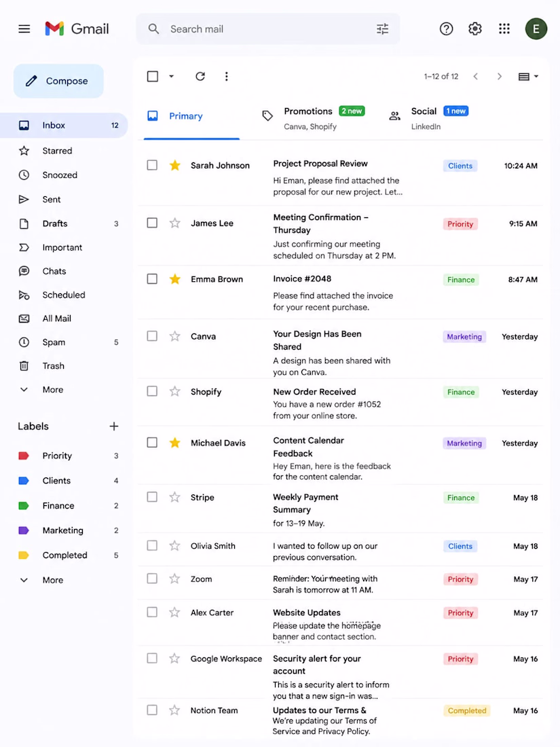
Task: Select the Emma Brown email checkbox
Action: (x=152, y=279)
